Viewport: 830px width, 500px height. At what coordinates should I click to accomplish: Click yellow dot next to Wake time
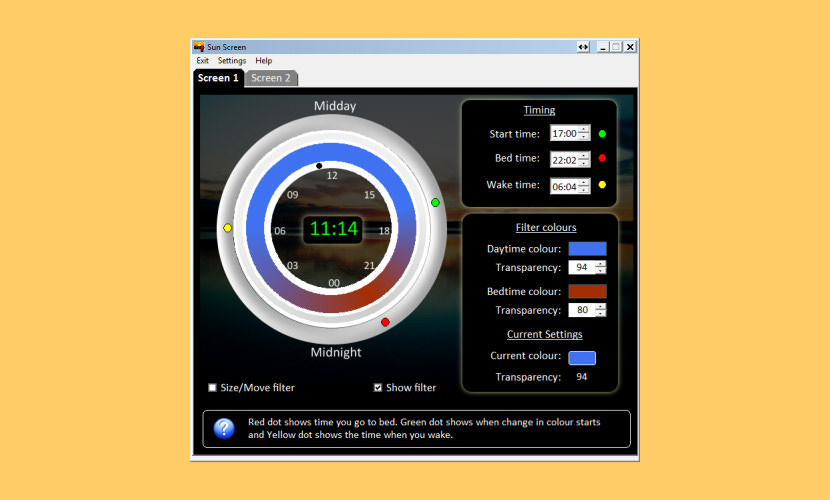602,185
